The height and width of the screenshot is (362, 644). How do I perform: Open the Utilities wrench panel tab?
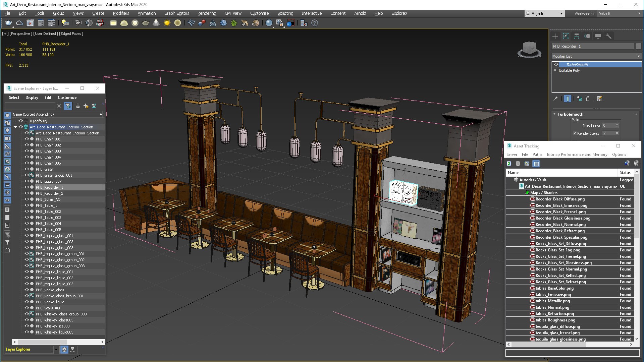pyautogui.click(x=608, y=36)
